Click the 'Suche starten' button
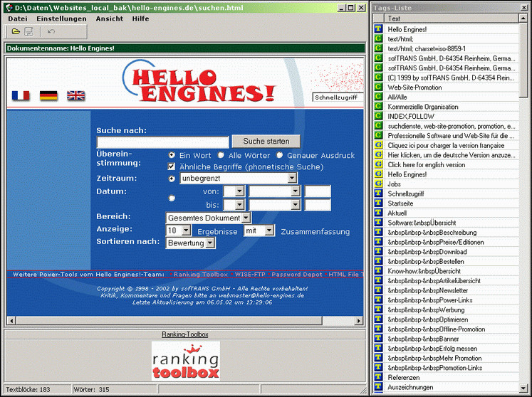 point(266,142)
